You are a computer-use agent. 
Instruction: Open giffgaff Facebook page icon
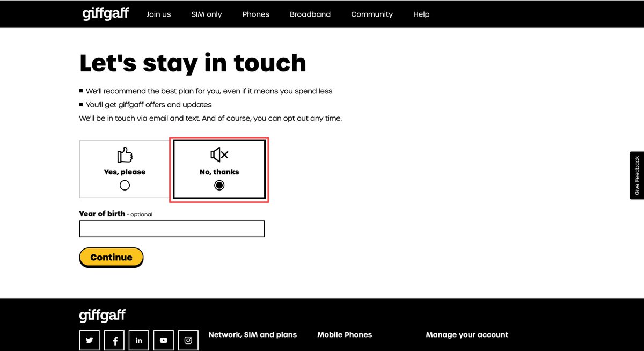[114, 340]
